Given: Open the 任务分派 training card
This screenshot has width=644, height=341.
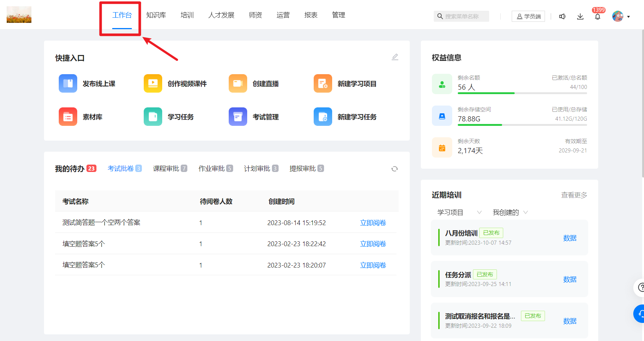Looking at the screenshot, I should [x=510, y=279].
